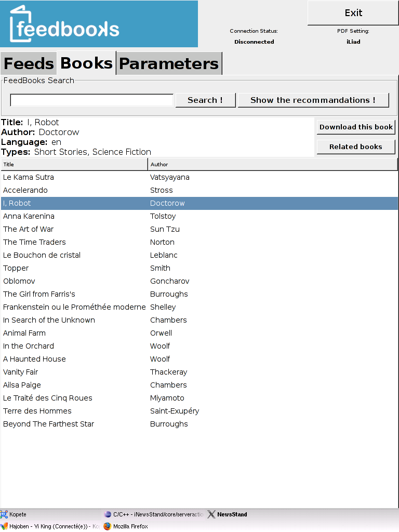Screen dimensions: 399x532
Task: Sort list by the Author column header
Action: tap(272, 164)
